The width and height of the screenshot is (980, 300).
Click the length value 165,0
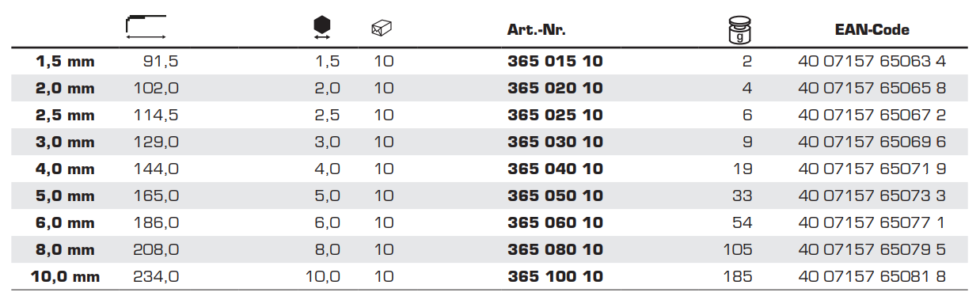[157, 196]
